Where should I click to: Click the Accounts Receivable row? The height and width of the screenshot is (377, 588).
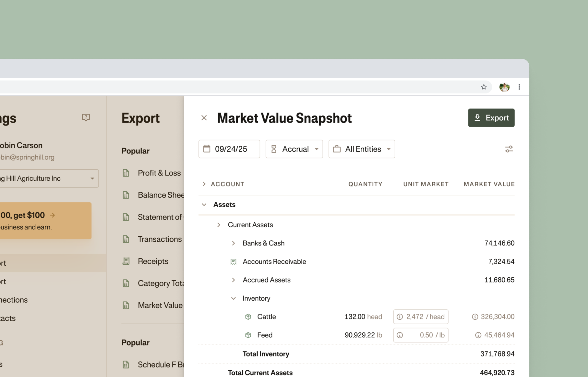274,261
